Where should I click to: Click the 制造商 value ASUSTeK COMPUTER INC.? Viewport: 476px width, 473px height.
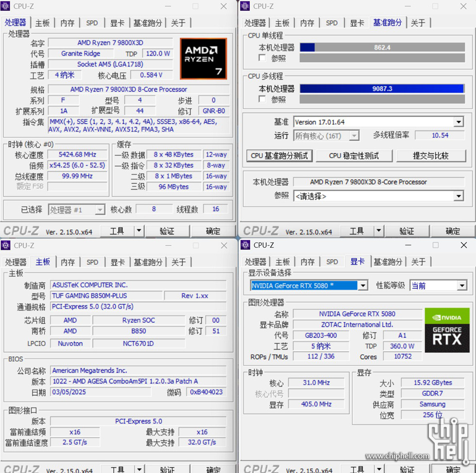[138, 285]
